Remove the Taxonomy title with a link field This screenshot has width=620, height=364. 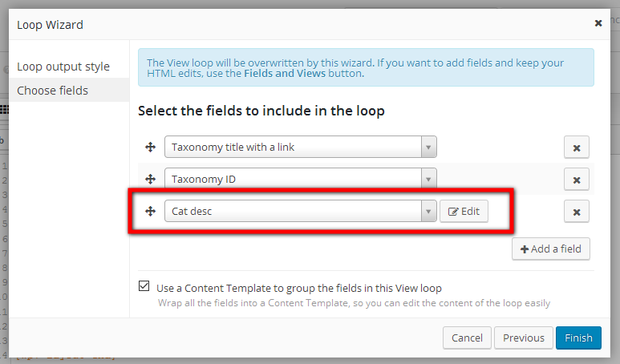tap(577, 148)
